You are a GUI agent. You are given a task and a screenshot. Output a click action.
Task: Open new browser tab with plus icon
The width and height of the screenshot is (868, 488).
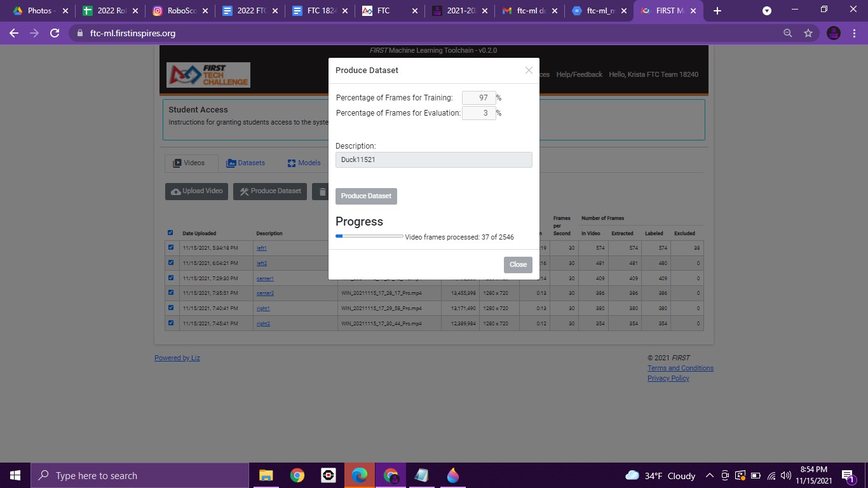pos(717,11)
